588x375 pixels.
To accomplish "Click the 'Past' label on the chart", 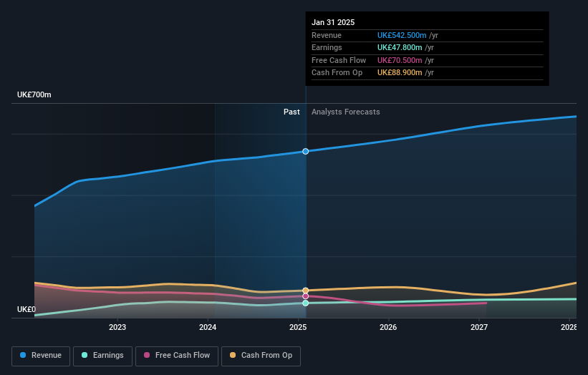I will [291, 112].
